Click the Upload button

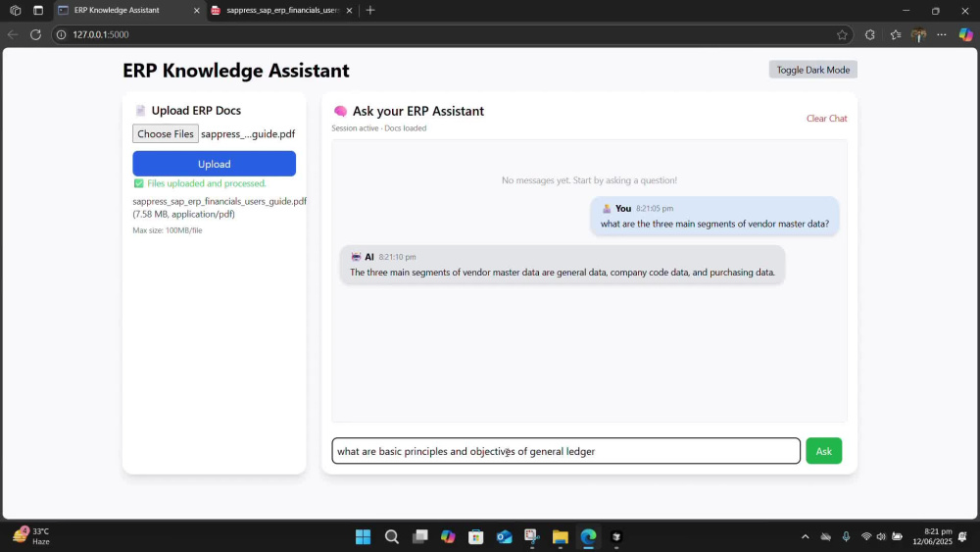pos(214,164)
